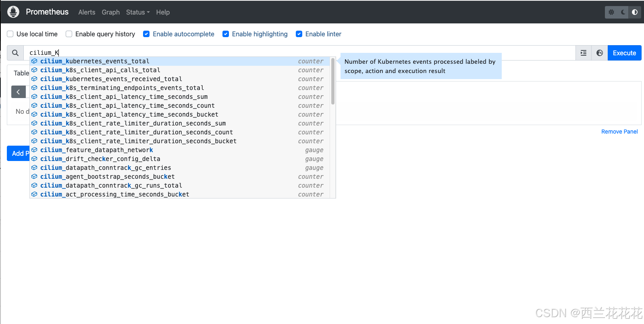
Task: Choose cilium_k8s_client_rate_limiter_duration_seconds_bucket
Action: (180, 141)
